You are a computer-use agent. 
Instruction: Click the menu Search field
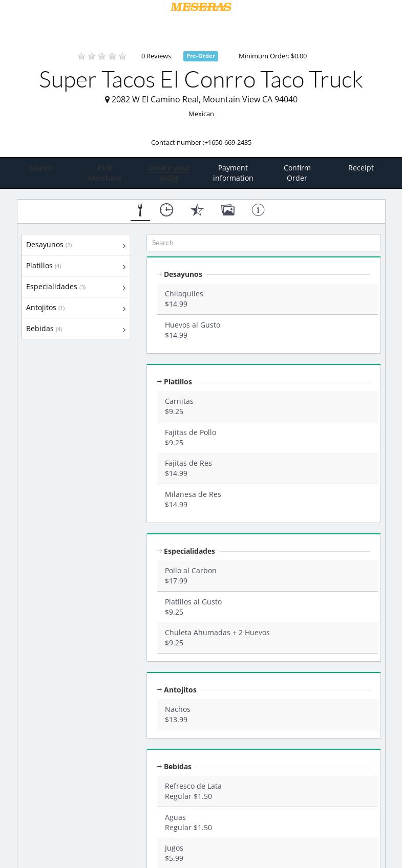263,243
